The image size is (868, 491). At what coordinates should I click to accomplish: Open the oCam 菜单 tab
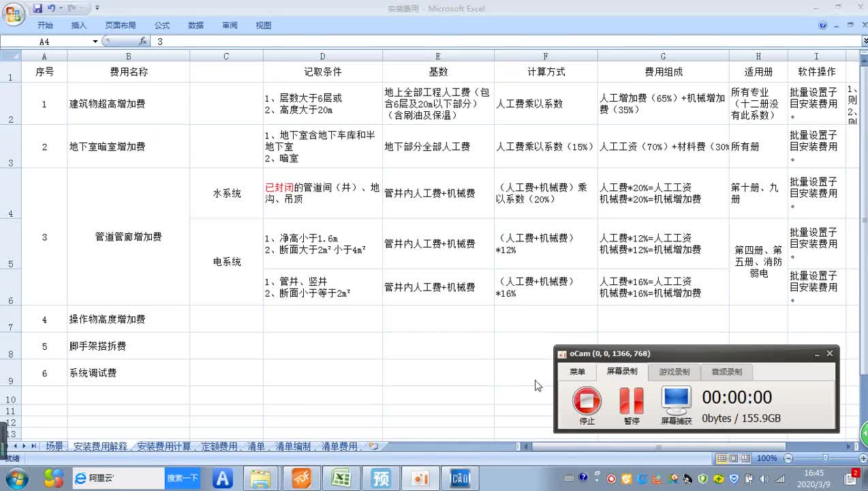point(577,372)
